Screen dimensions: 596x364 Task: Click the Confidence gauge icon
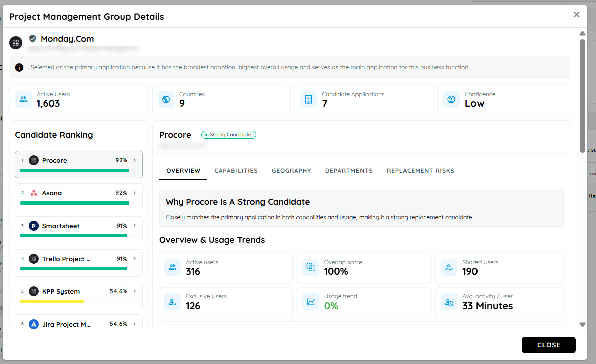click(x=451, y=99)
